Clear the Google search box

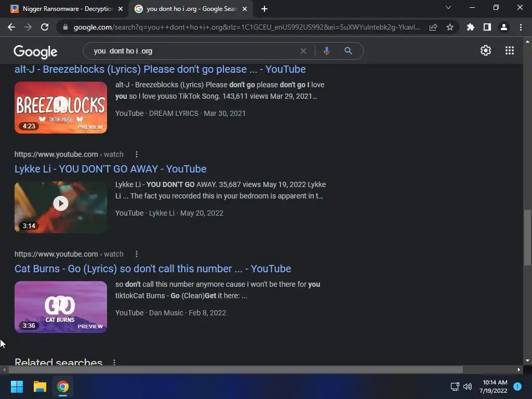click(x=303, y=51)
